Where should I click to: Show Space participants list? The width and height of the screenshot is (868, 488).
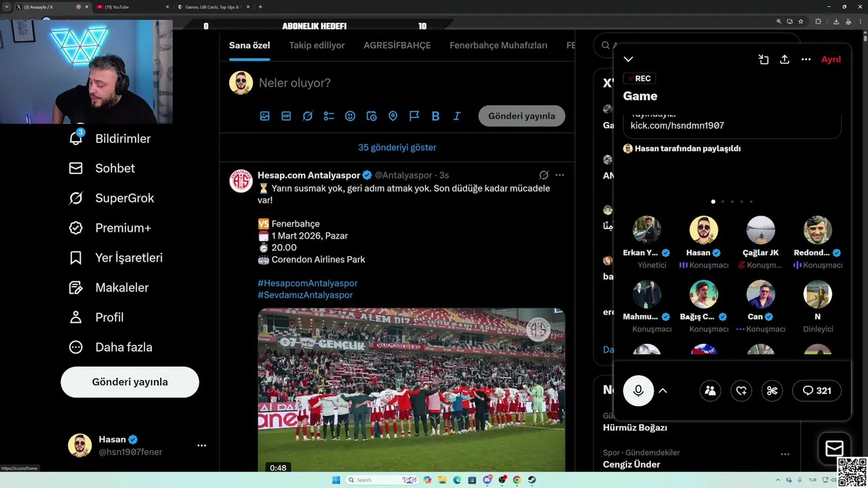pyautogui.click(x=710, y=390)
